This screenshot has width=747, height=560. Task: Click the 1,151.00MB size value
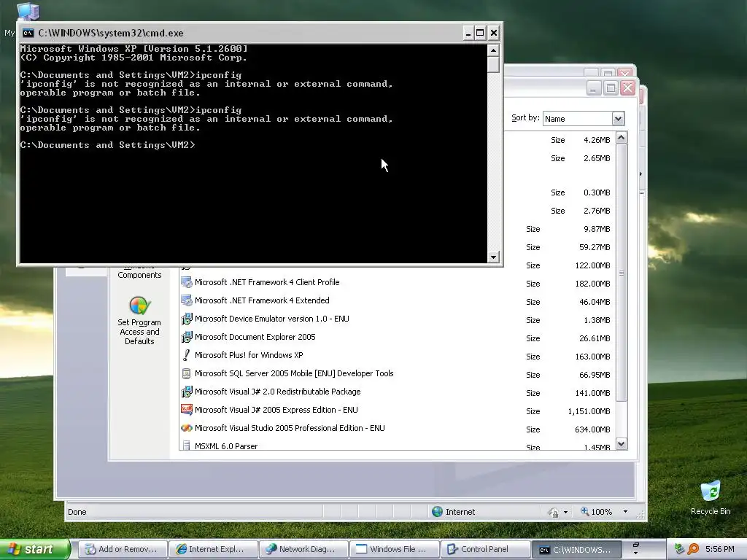589,411
